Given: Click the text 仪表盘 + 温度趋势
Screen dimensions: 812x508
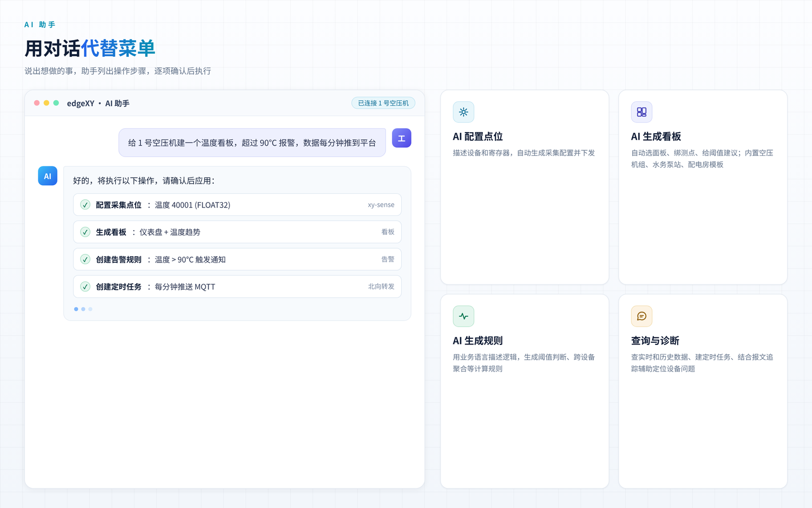Looking at the screenshot, I should coord(170,232).
